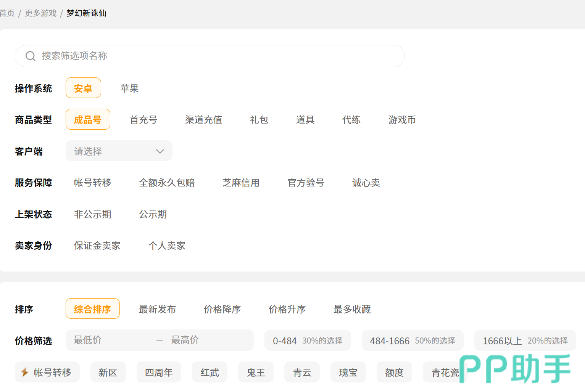
Task: Select the 苹果 operating system option
Action: tap(129, 88)
